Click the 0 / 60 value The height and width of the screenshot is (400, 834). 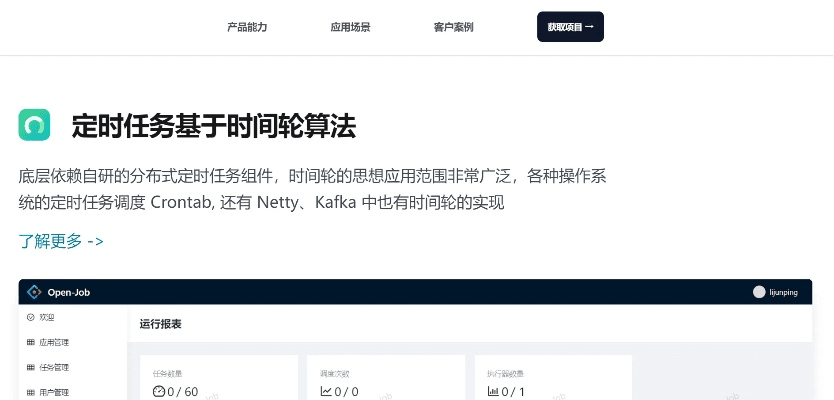[x=182, y=392]
